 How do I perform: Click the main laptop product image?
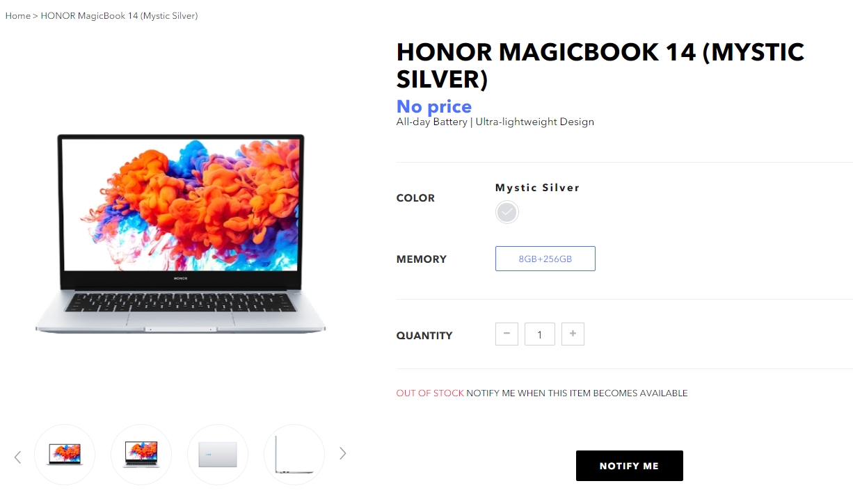pyautogui.click(x=180, y=234)
